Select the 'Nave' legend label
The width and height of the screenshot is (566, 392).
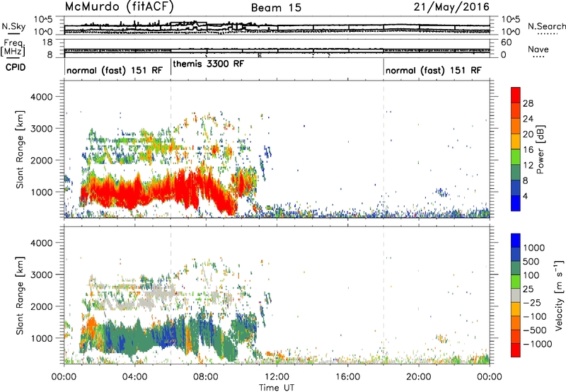tap(538, 50)
